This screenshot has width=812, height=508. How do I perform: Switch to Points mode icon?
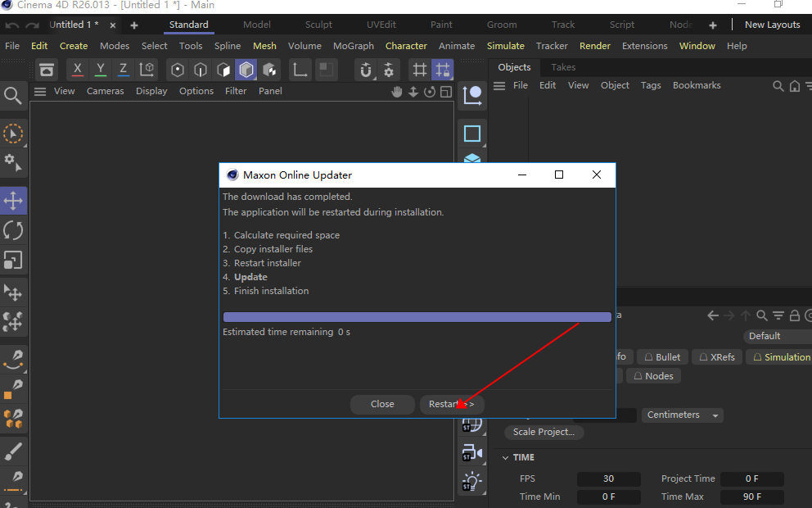point(178,70)
